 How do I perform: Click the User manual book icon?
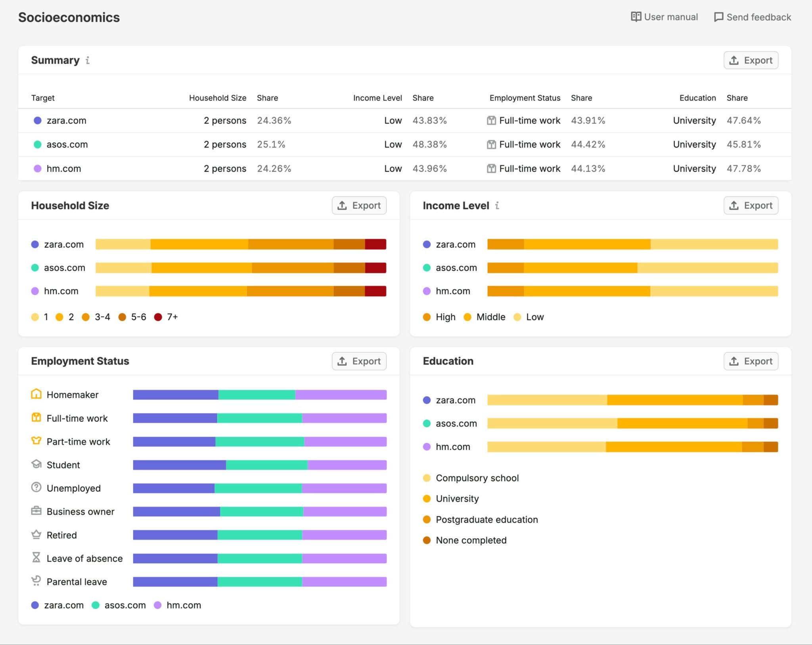pos(636,17)
